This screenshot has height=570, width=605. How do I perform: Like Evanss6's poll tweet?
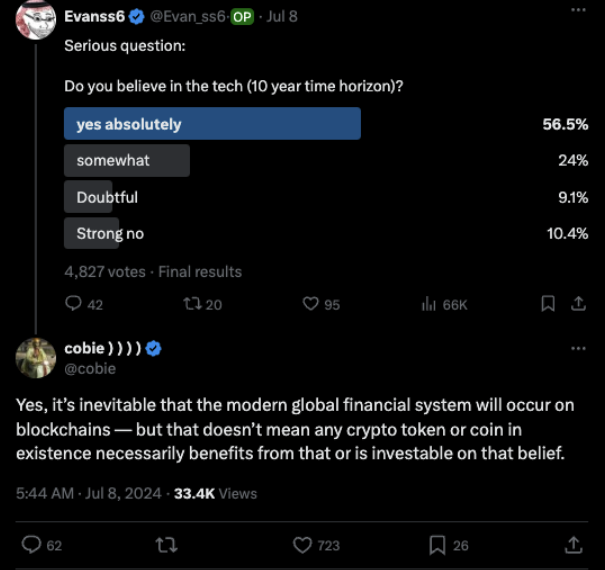[311, 304]
